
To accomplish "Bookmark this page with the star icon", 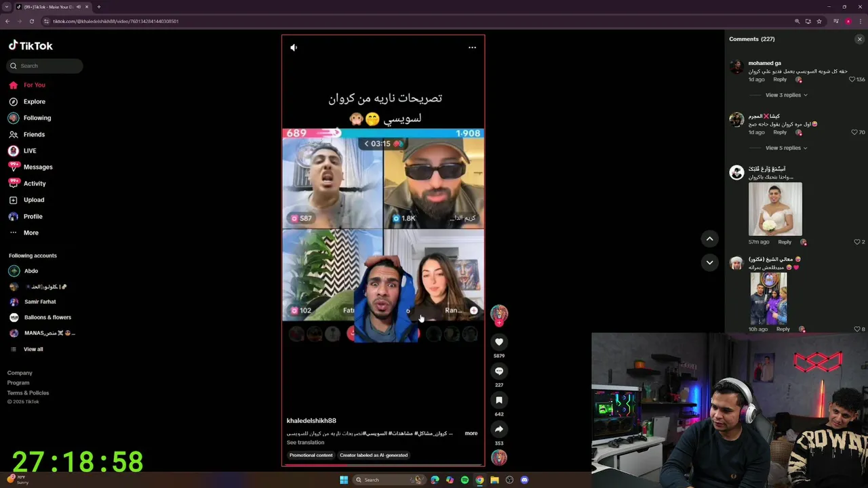I will [819, 21].
